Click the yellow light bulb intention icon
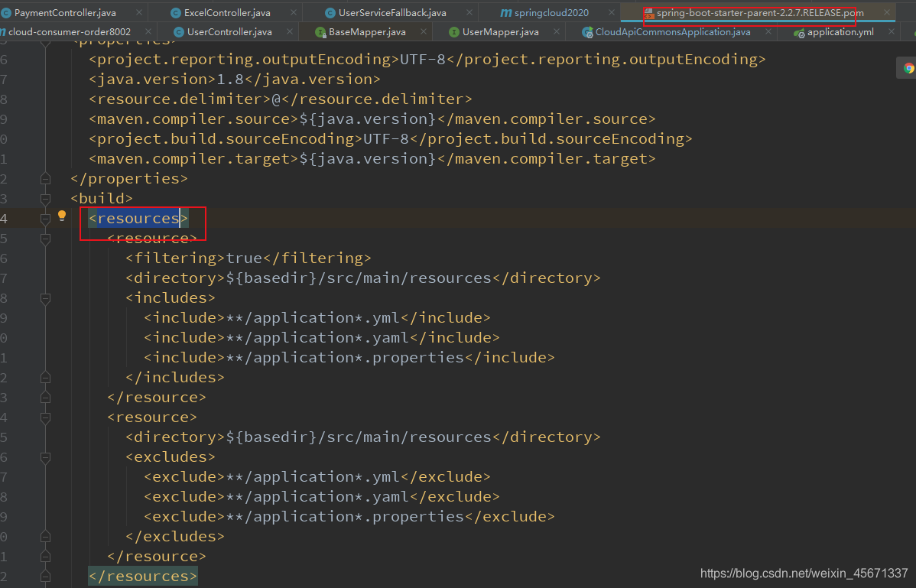916x588 pixels. coord(62,216)
